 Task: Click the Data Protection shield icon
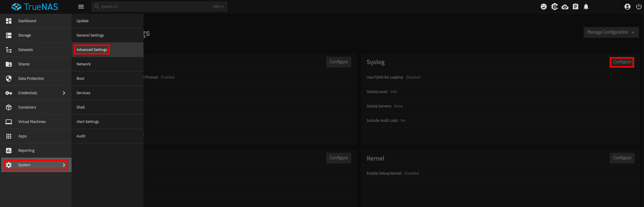pyautogui.click(x=9, y=79)
